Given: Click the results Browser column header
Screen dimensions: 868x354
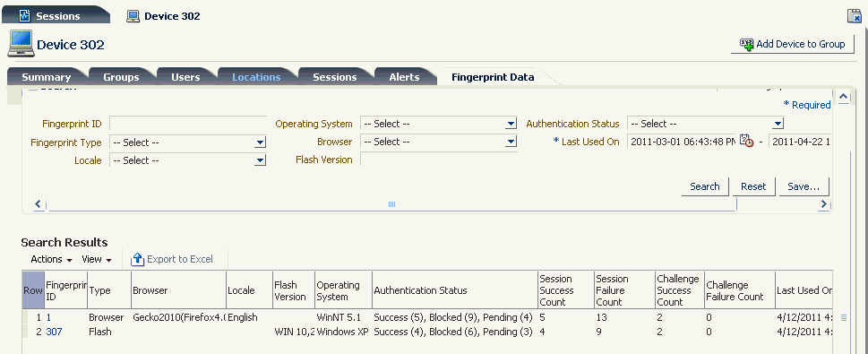Looking at the screenshot, I should click(x=179, y=290).
